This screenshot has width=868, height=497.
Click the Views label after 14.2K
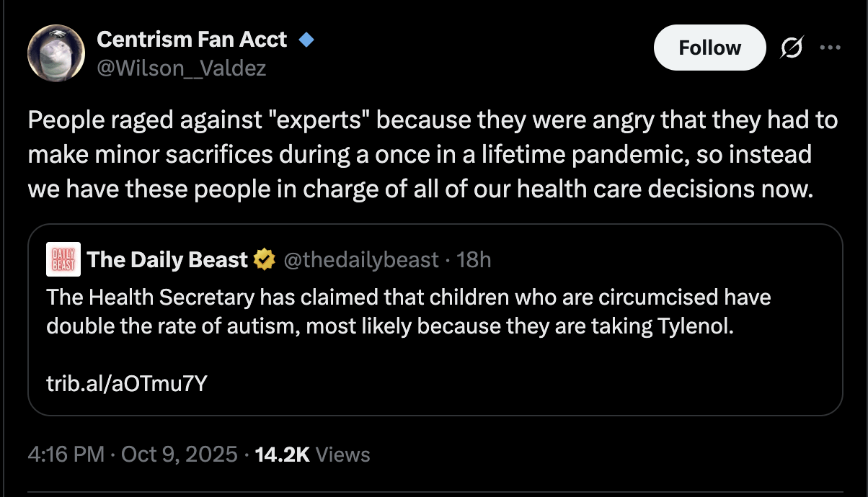tap(343, 455)
